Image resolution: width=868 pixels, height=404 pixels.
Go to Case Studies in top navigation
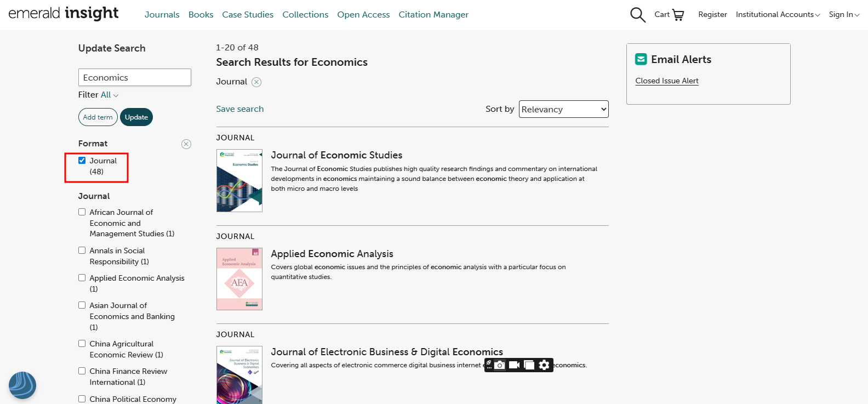click(248, 15)
